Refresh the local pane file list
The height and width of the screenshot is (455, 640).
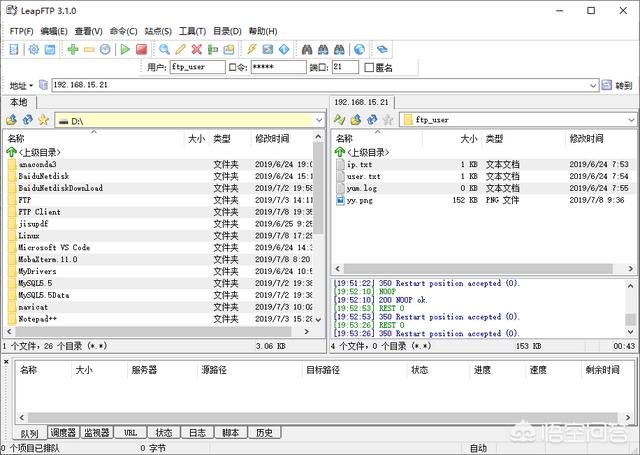point(27,120)
